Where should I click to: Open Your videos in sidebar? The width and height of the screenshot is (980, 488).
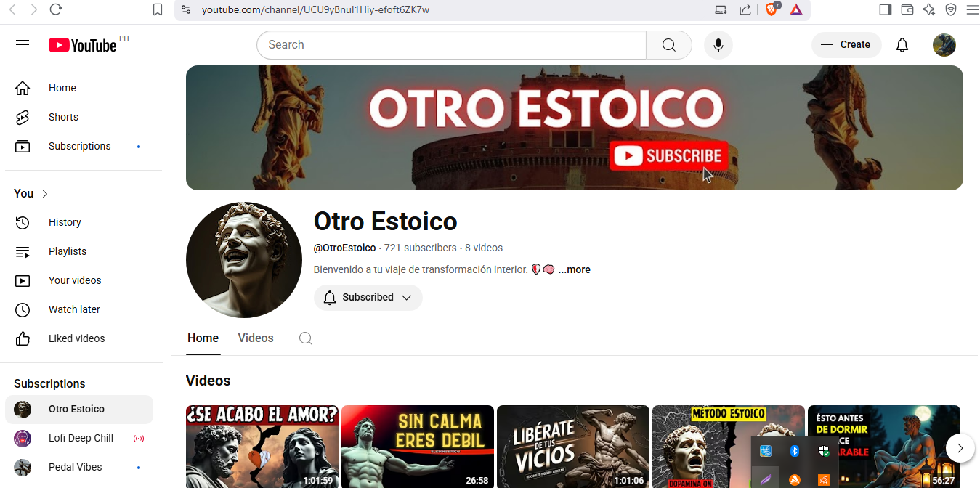coord(79,280)
